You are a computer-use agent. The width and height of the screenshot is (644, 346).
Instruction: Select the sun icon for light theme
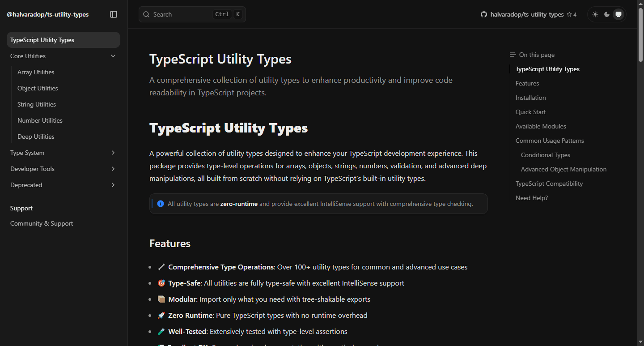click(x=595, y=14)
